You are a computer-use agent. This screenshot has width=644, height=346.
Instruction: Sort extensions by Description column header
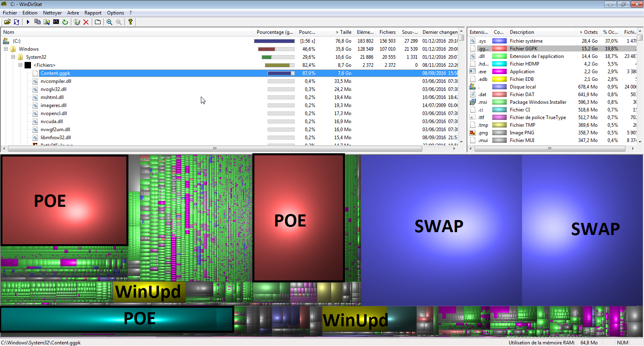(542, 32)
